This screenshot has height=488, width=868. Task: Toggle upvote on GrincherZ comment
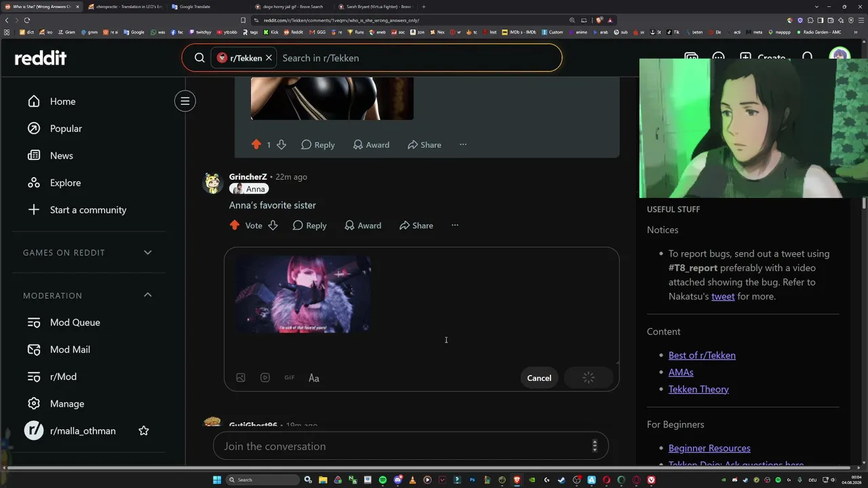tap(235, 226)
